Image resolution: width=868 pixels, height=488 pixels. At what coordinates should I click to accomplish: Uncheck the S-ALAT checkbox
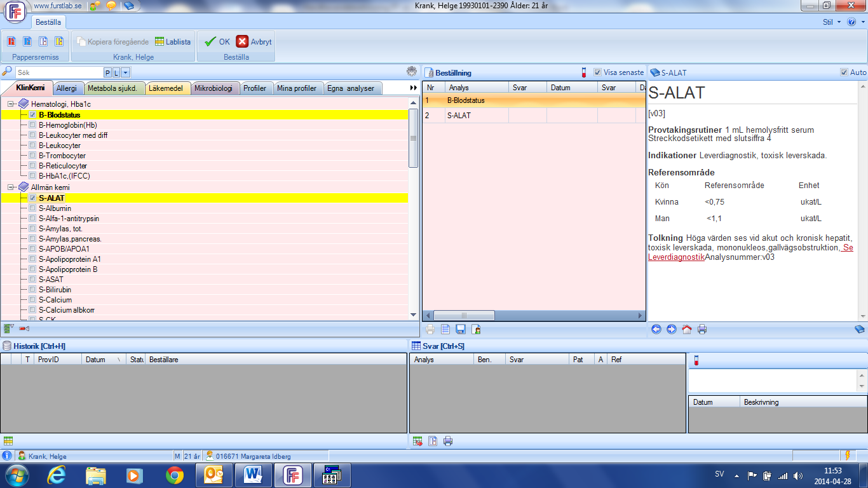32,198
